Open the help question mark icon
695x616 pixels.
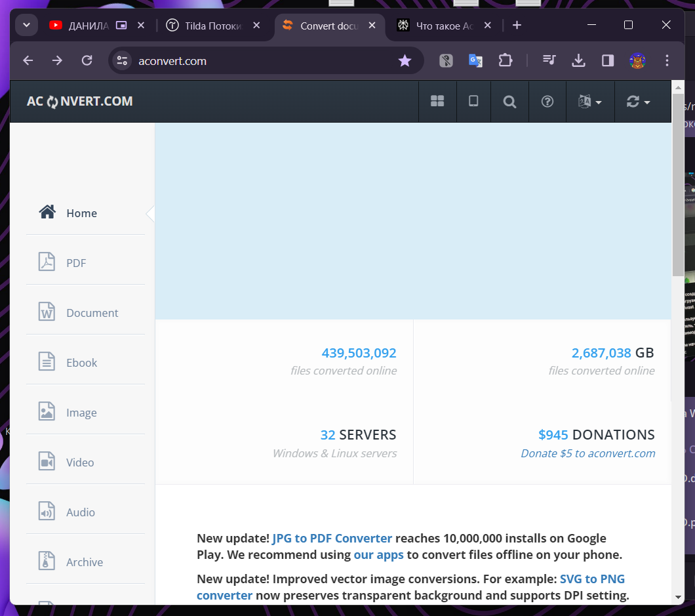point(547,102)
